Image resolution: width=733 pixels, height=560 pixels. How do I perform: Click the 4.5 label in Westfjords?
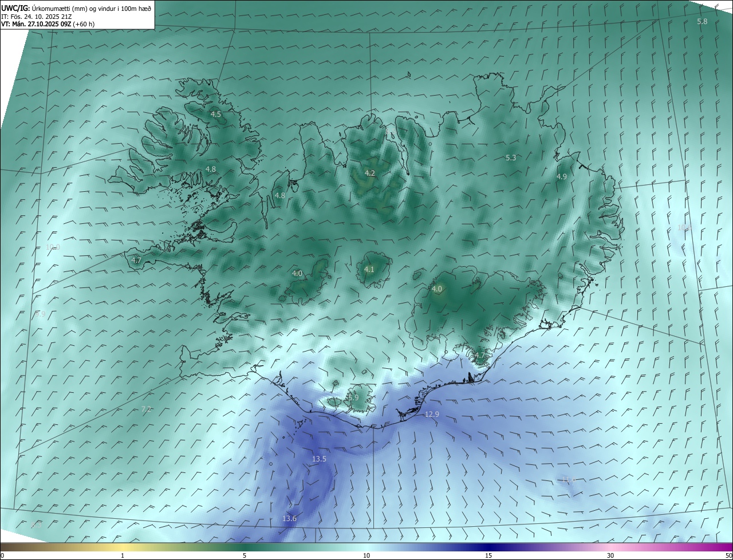(216, 115)
